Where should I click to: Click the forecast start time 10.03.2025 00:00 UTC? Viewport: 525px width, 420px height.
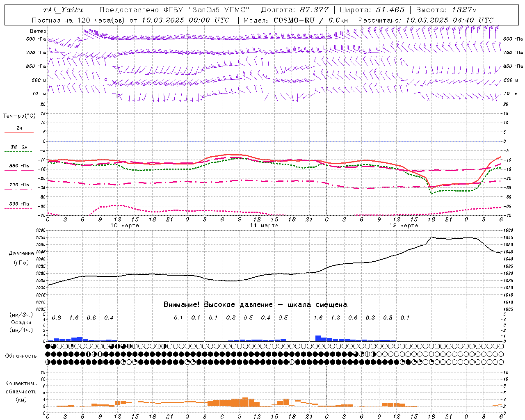coord(185,20)
